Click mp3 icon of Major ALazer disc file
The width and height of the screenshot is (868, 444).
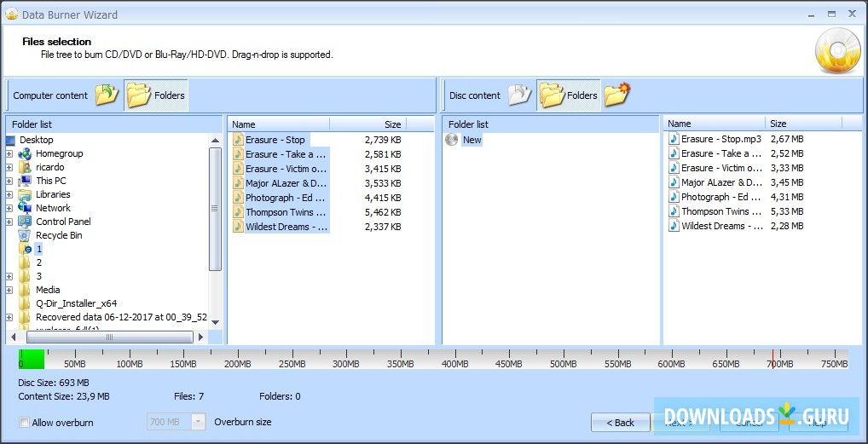pyautogui.click(x=674, y=182)
